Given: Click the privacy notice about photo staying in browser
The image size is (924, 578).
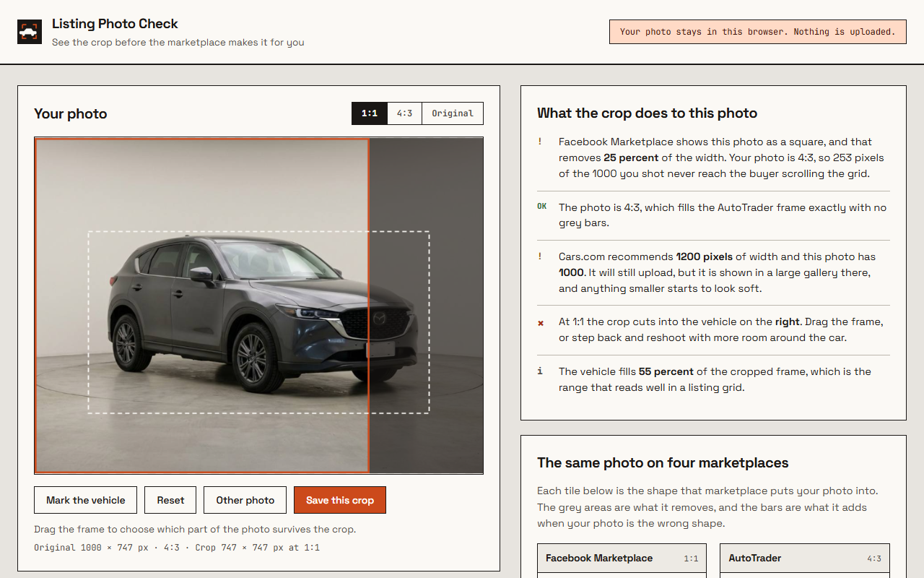Looking at the screenshot, I should point(758,32).
